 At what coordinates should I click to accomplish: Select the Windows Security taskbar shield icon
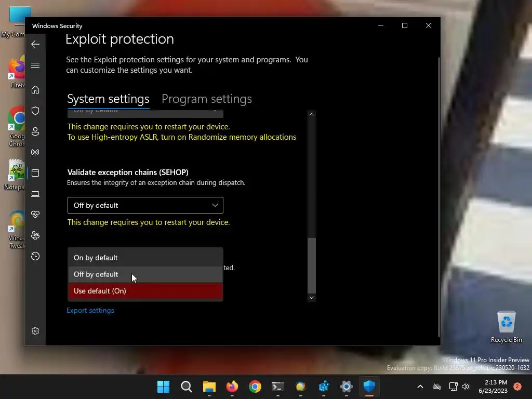(x=369, y=387)
